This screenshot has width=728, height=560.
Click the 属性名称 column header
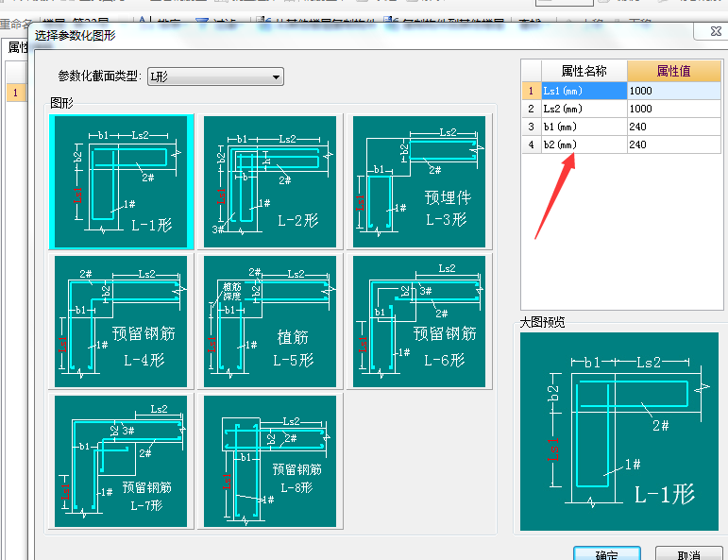tap(584, 71)
